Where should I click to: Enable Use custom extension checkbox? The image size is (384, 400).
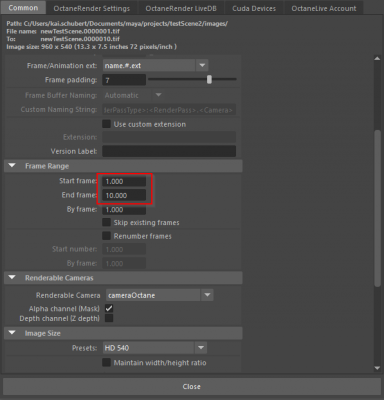(106, 124)
